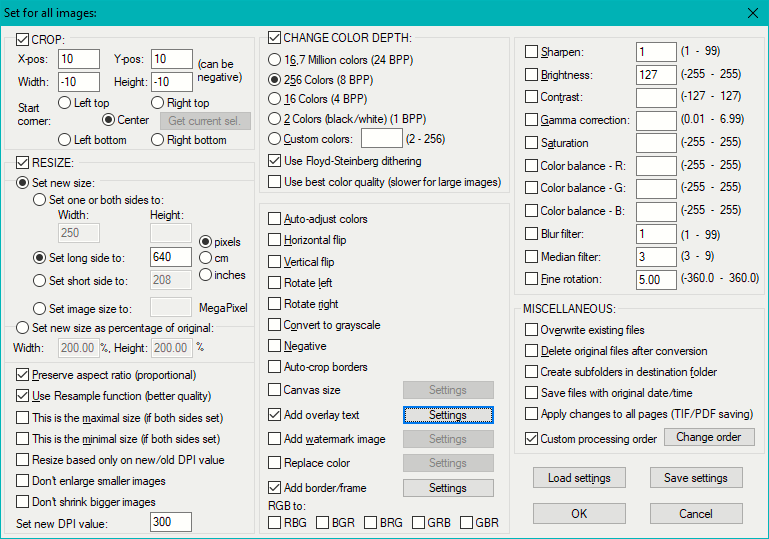Click the Brightness value field
Viewport: 769px width, 539px height.
tap(656, 75)
